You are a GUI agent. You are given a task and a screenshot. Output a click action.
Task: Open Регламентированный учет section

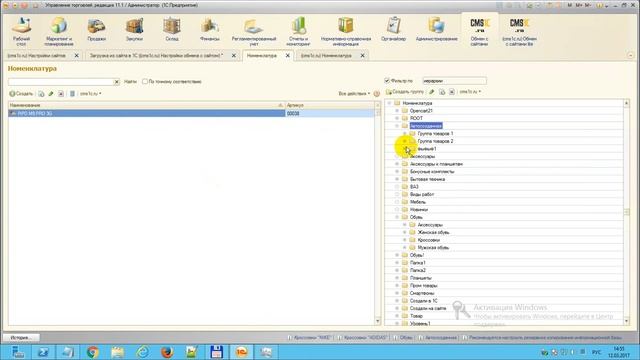(254, 31)
